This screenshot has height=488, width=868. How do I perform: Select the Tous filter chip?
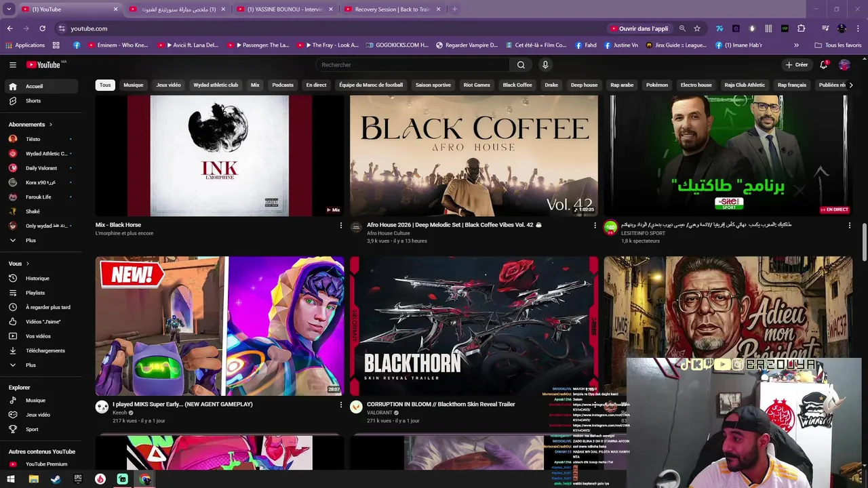(x=105, y=85)
